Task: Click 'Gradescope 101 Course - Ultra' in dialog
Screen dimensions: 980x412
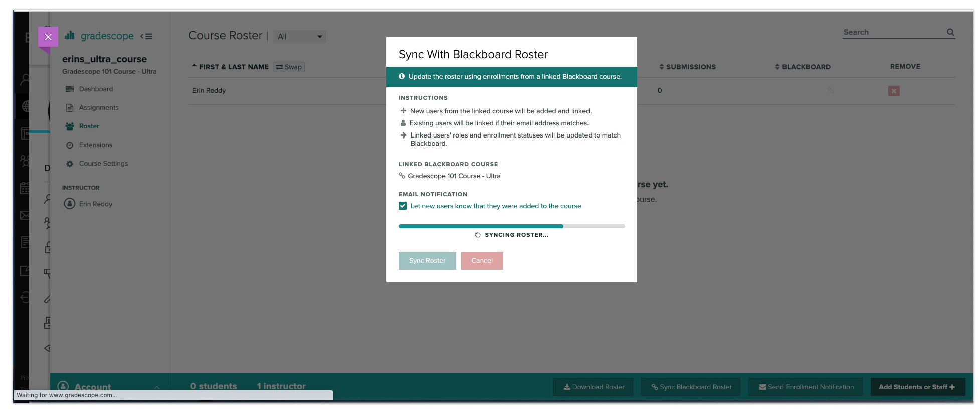Action: 454,176
